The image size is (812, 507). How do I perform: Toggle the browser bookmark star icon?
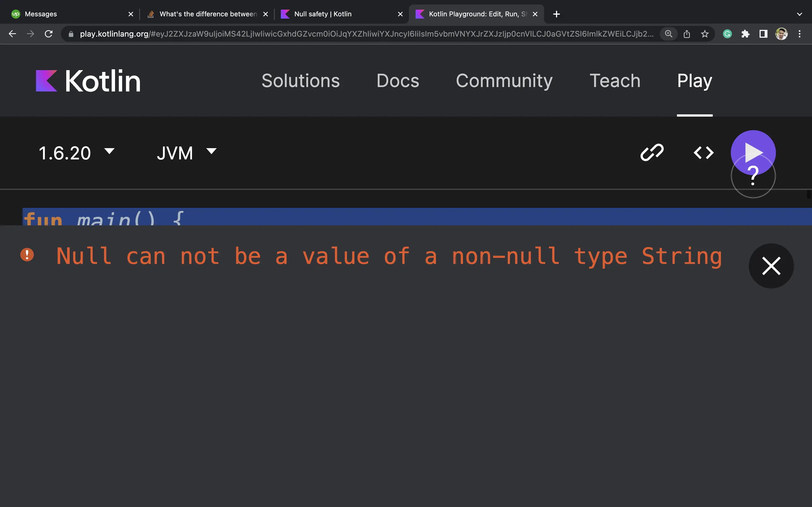705,33
